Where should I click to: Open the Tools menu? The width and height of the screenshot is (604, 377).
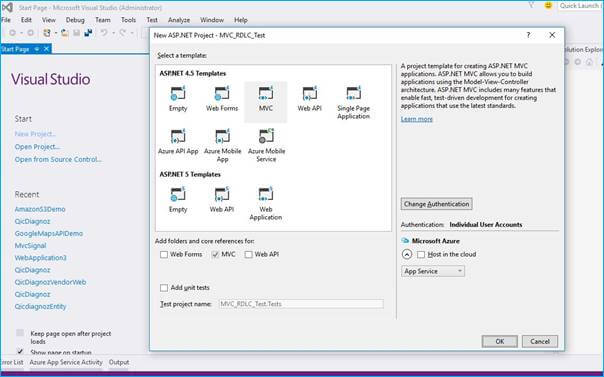tap(128, 20)
